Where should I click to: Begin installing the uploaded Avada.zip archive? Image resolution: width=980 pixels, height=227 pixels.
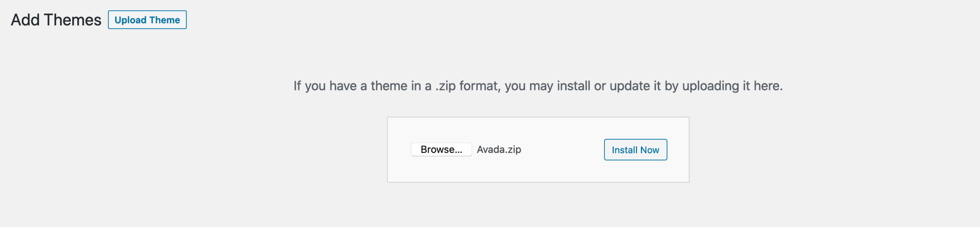[x=635, y=150]
